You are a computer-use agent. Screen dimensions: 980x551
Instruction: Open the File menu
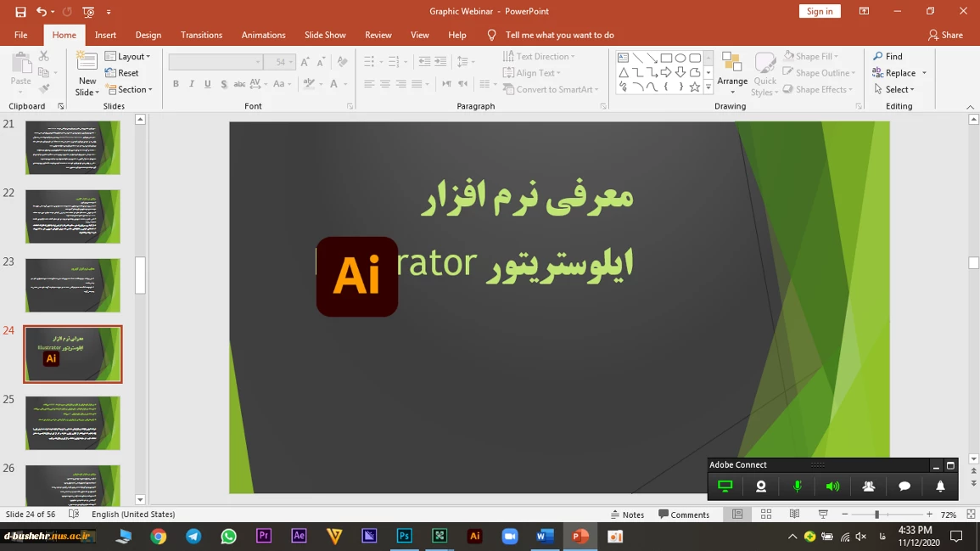(20, 35)
